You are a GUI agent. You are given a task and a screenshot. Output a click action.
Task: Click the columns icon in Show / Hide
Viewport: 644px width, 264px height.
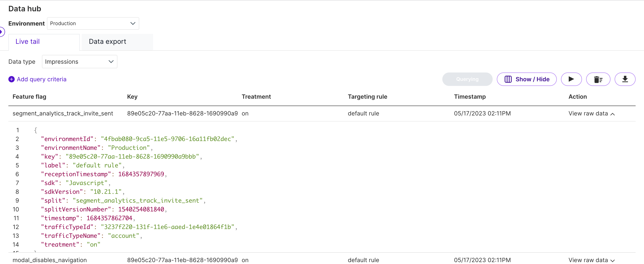[x=508, y=79]
